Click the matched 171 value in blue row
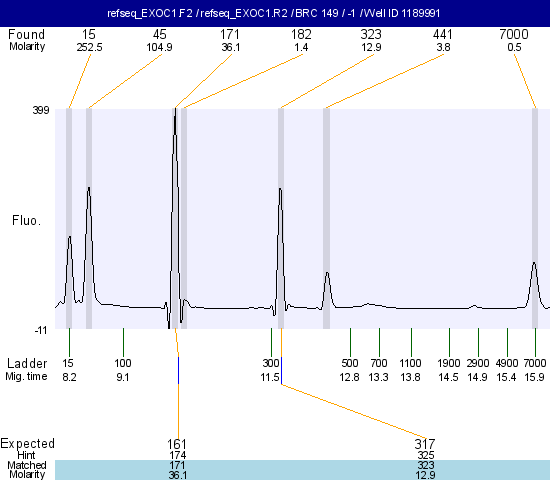The height and width of the screenshot is (480, 550). [177, 465]
